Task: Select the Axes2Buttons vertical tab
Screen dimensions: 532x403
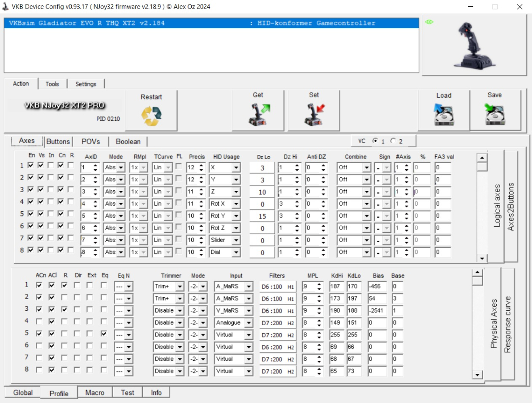Action: tap(511, 206)
